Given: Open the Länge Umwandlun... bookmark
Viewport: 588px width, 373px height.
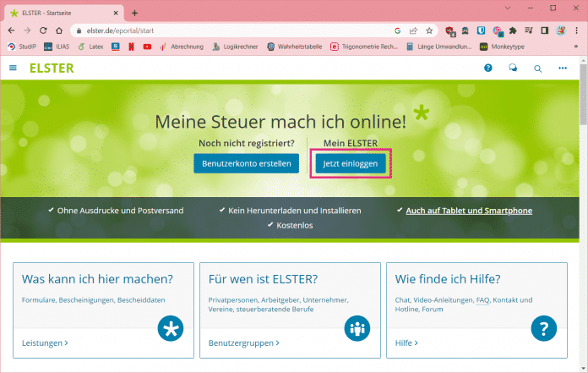Looking at the screenshot, I should pyautogui.click(x=438, y=47).
